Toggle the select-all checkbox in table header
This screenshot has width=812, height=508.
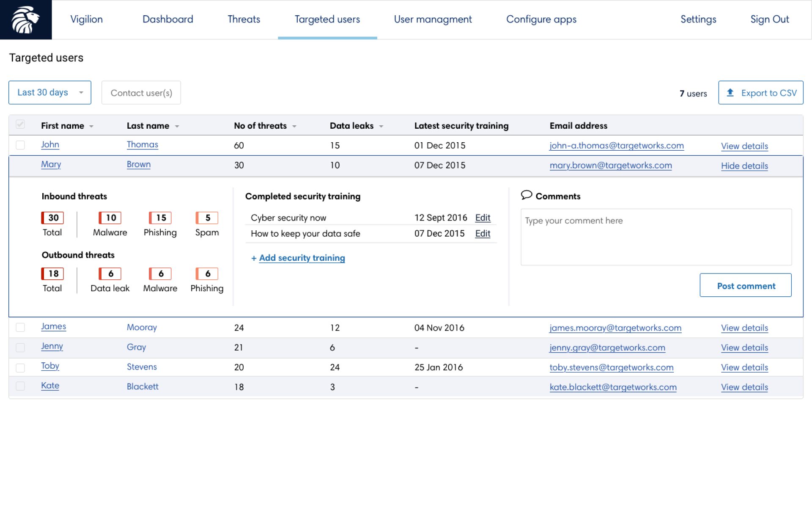pyautogui.click(x=20, y=124)
